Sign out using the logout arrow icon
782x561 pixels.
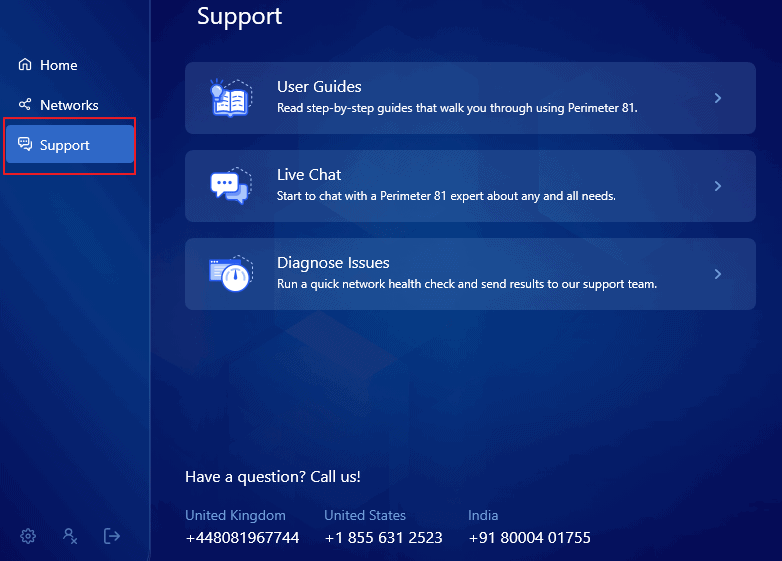[112, 536]
